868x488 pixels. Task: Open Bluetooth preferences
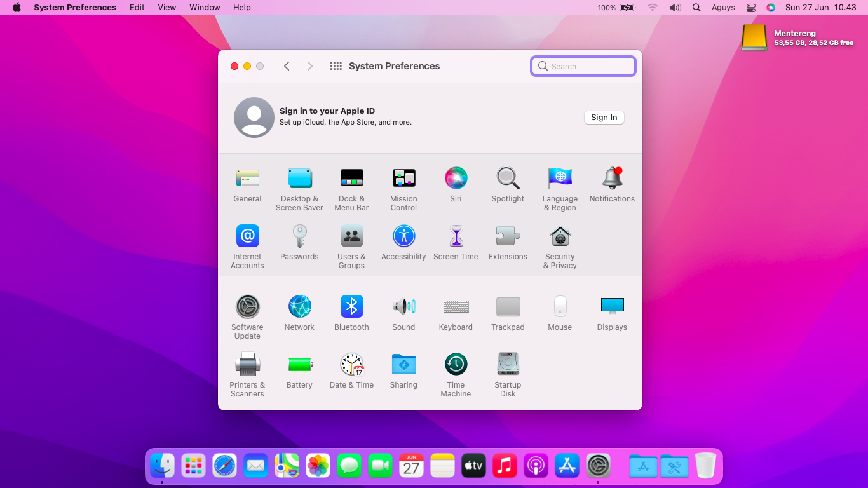(x=351, y=308)
